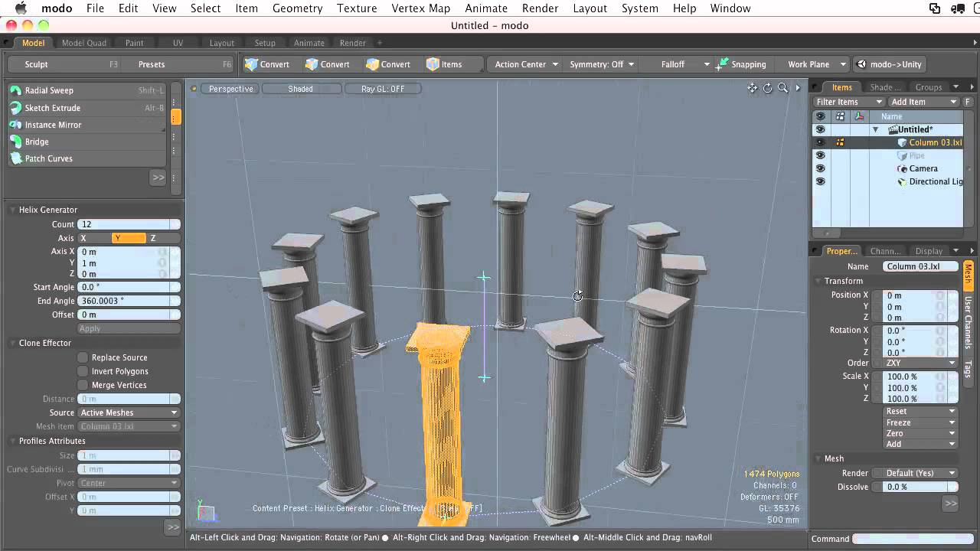Click the Apple menu icon
The width and height of the screenshot is (980, 551).
pos(21,8)
